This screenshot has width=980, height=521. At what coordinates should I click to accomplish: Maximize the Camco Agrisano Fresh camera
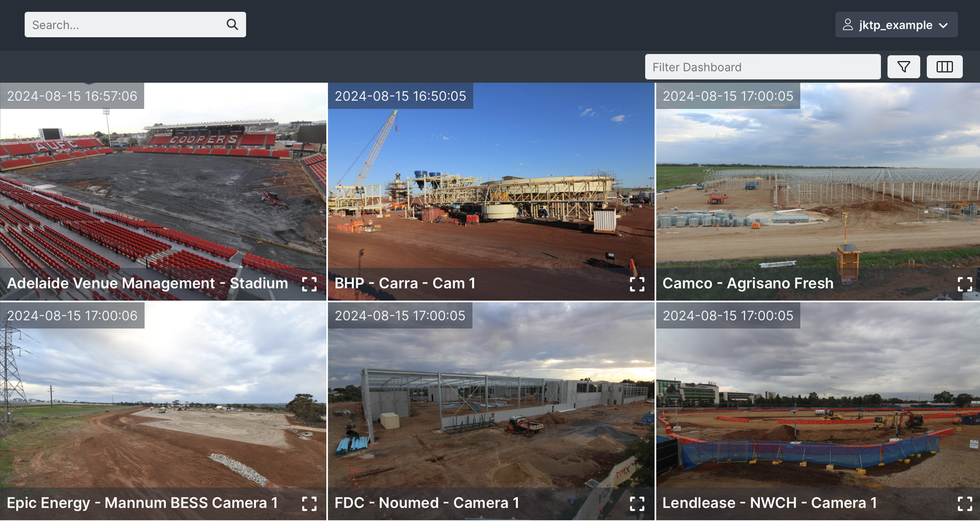tap(964, 284)
